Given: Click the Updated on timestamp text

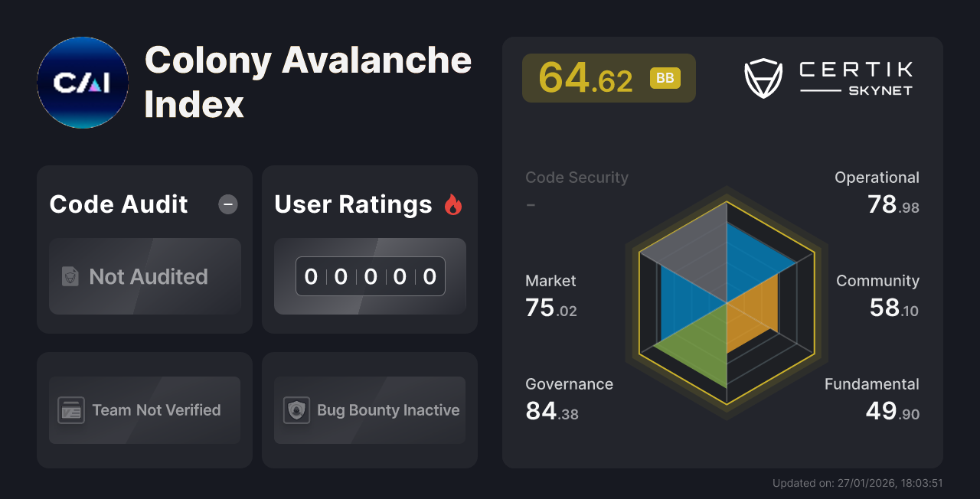Looking at the screenshot, I should 857,483.
